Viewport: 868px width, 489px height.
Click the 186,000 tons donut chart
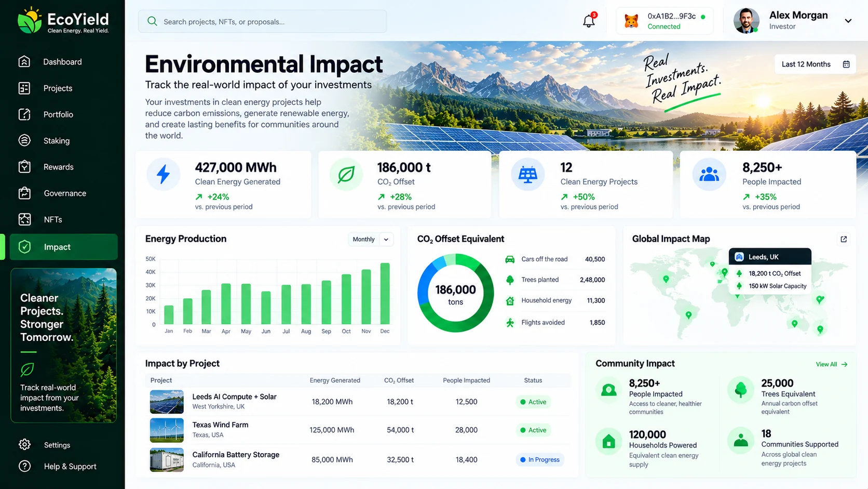coord(456,293)
